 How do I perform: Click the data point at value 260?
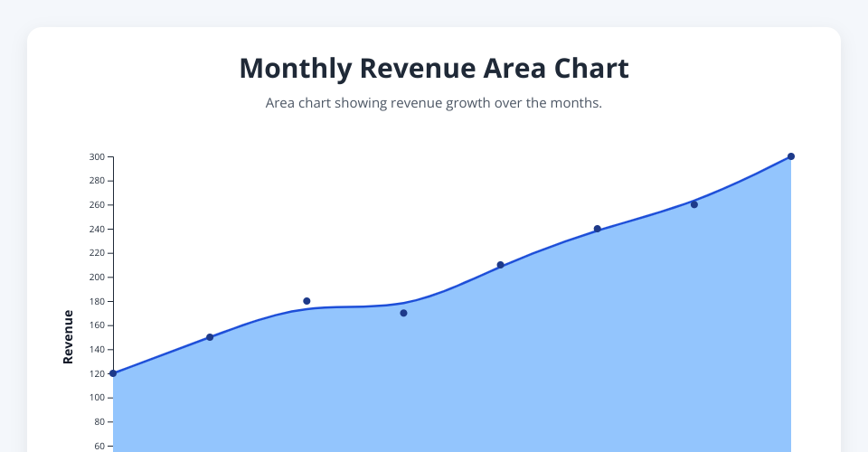pyautogui.click(x=694, y=204)
